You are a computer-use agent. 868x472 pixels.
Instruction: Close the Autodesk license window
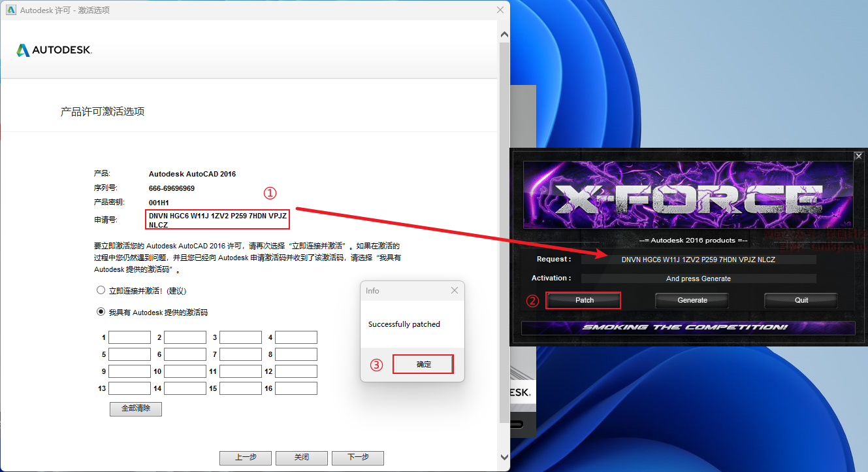500,10
